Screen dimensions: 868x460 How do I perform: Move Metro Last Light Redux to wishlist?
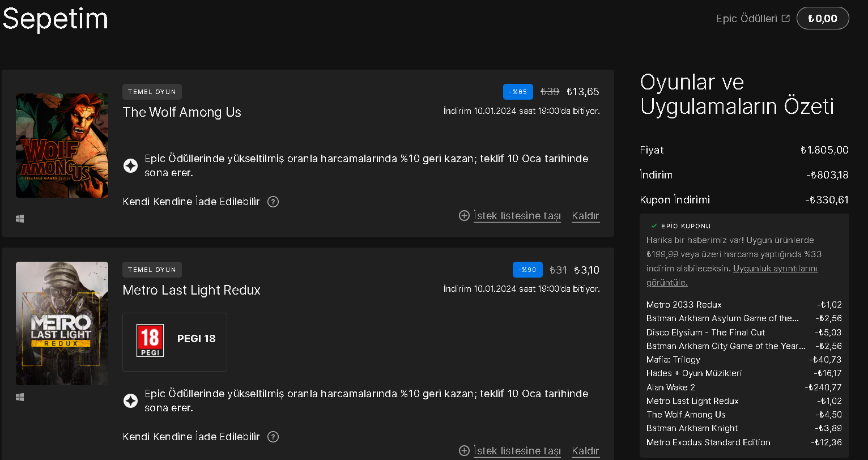click(x=517, y=451)
